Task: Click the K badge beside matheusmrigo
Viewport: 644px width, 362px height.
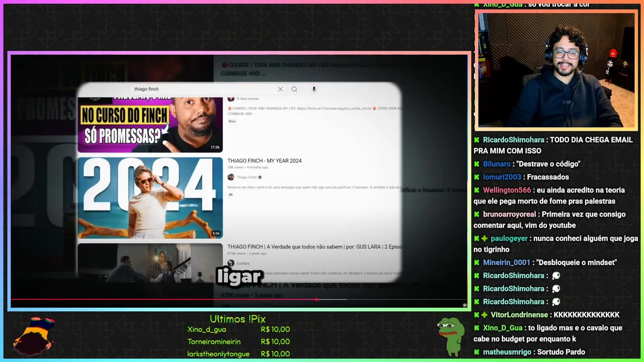Action: coord(476,352)
